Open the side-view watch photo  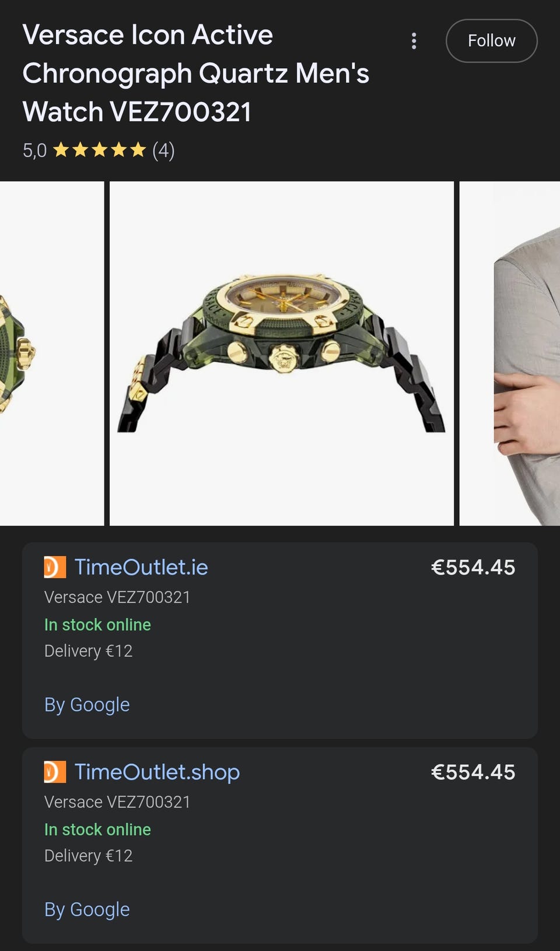pyautogui.click(x=282, y=354)
